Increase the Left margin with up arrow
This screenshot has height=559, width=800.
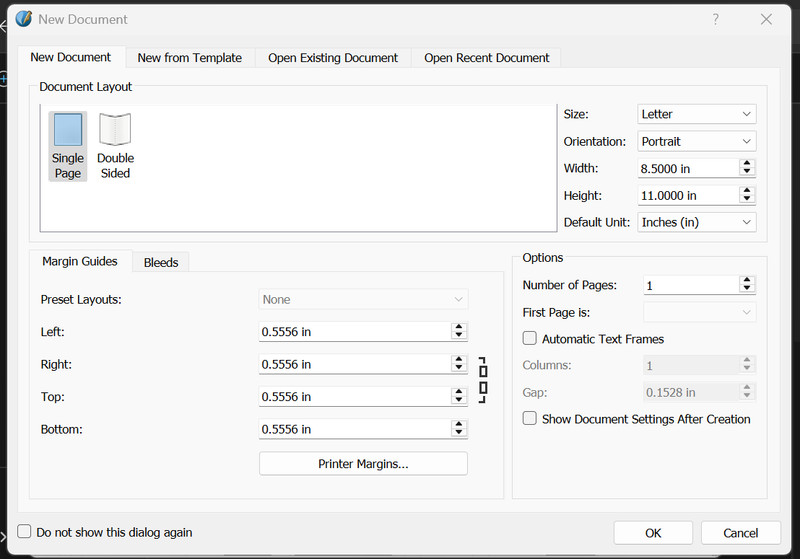click(x=459, y=326)
